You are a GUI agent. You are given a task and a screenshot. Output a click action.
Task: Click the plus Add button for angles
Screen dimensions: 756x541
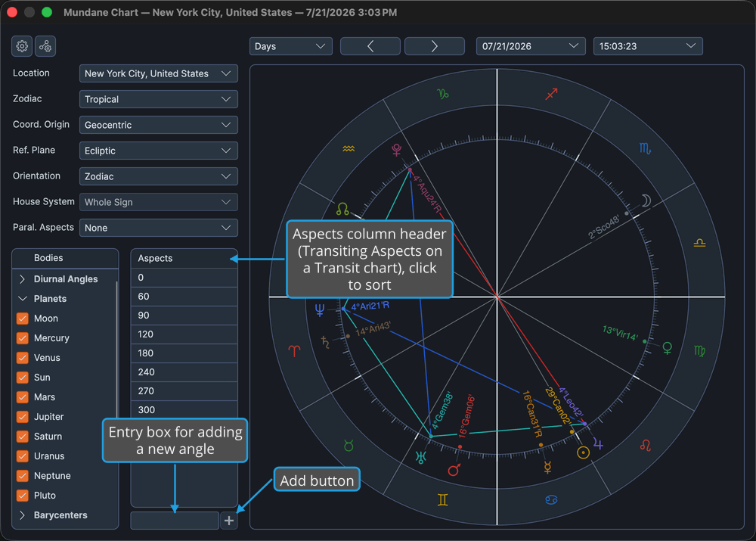(229, 521)
